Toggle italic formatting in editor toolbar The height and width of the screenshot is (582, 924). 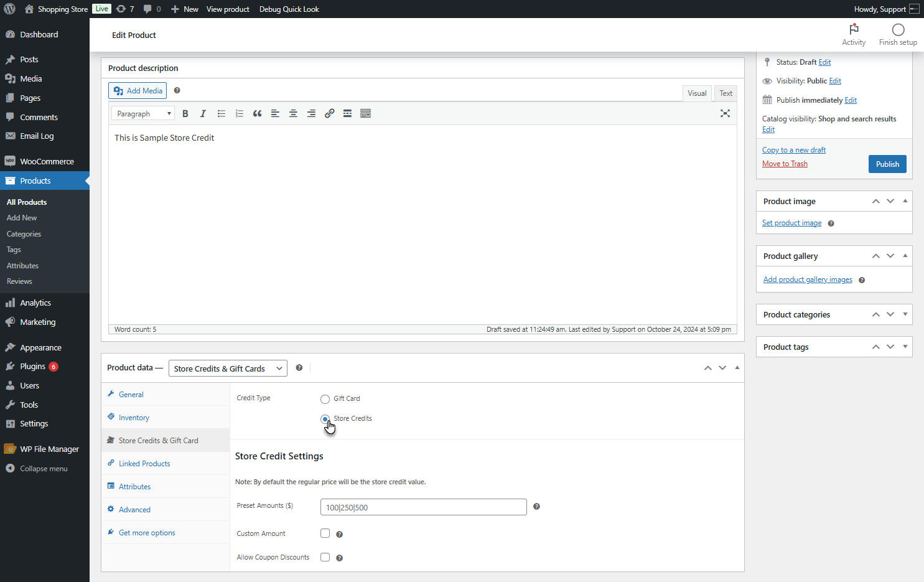(203, 113)
